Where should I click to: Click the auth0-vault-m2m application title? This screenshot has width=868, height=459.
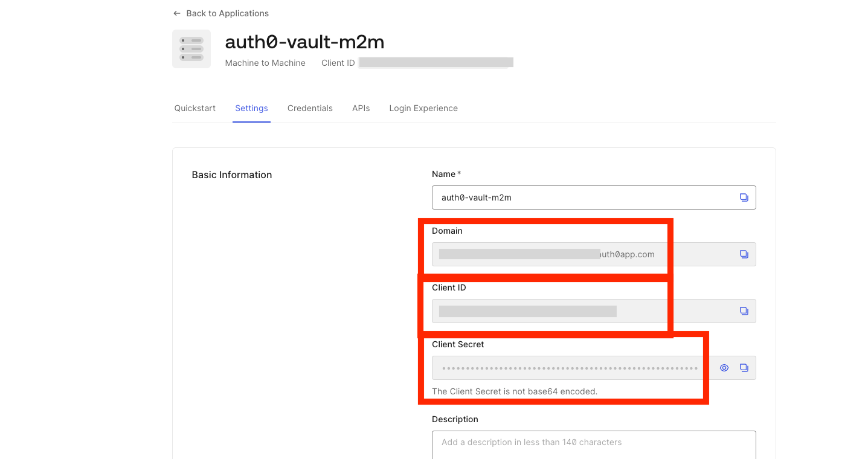point(304,42)
